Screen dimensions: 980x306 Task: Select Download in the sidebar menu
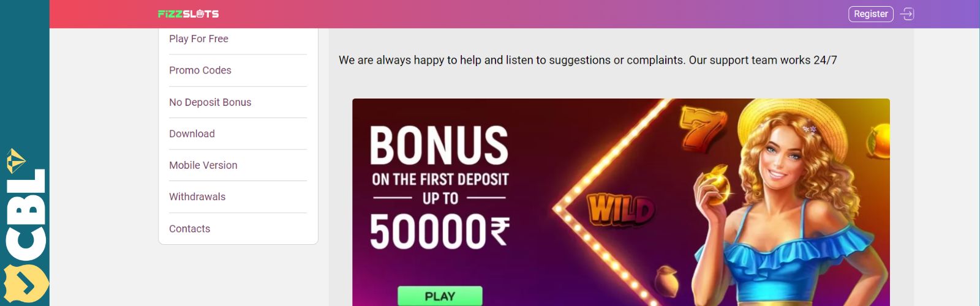(192, 133)
